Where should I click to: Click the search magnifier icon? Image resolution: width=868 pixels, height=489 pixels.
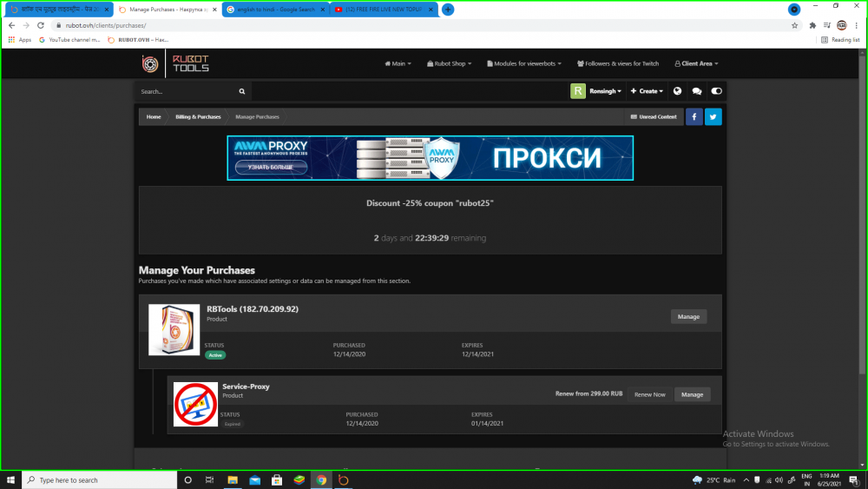[x=242, y=91]
